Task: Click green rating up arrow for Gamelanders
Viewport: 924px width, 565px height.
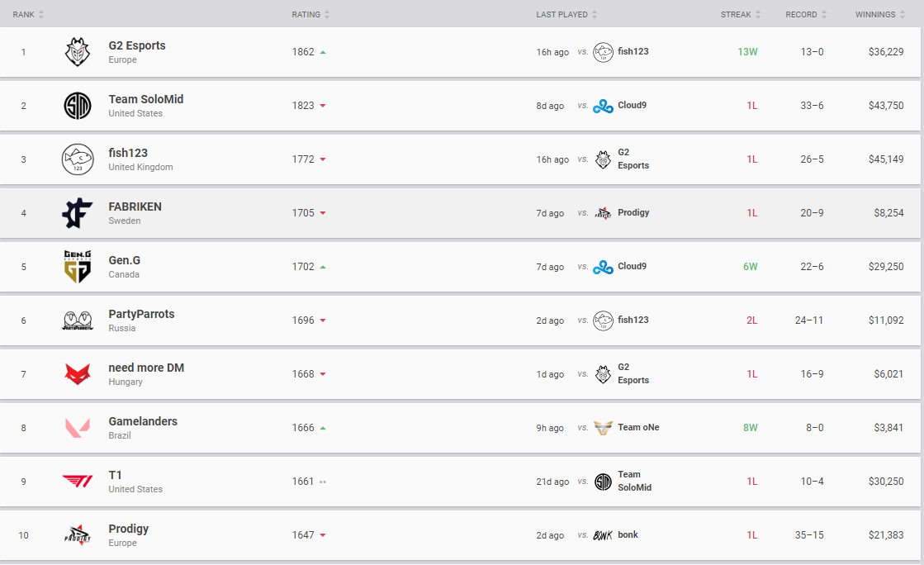Action: [x=323, y=428]
